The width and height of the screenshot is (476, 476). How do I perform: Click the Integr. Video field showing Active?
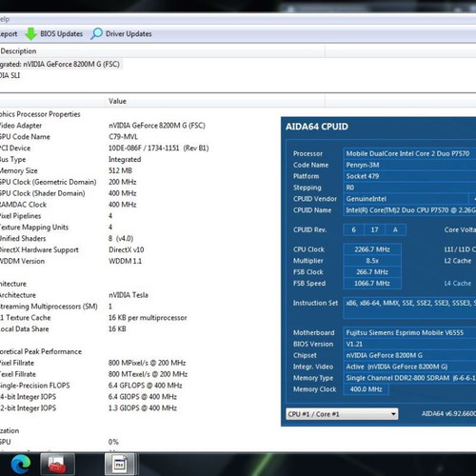click(409, 367)
